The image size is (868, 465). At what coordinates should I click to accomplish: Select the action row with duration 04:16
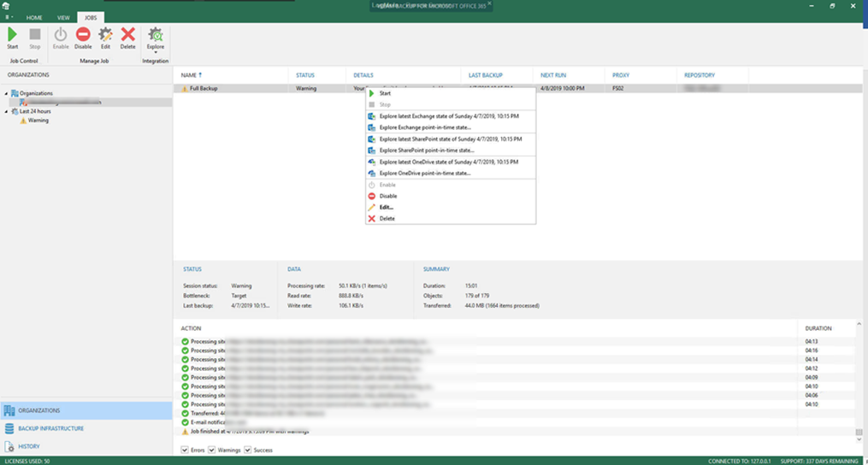tap(514, 350)
